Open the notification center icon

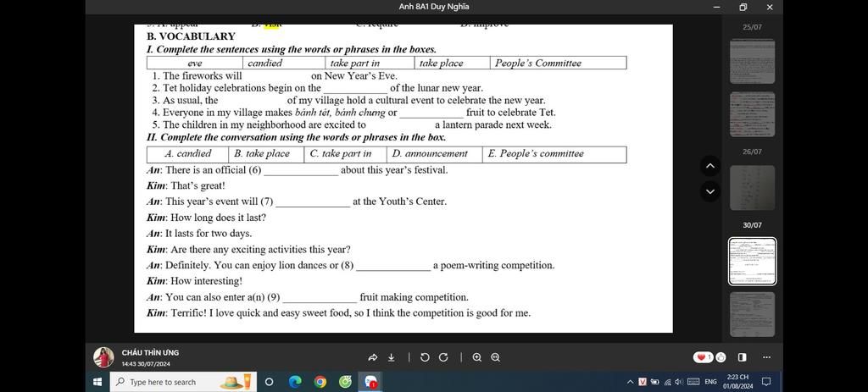point(766,382)
